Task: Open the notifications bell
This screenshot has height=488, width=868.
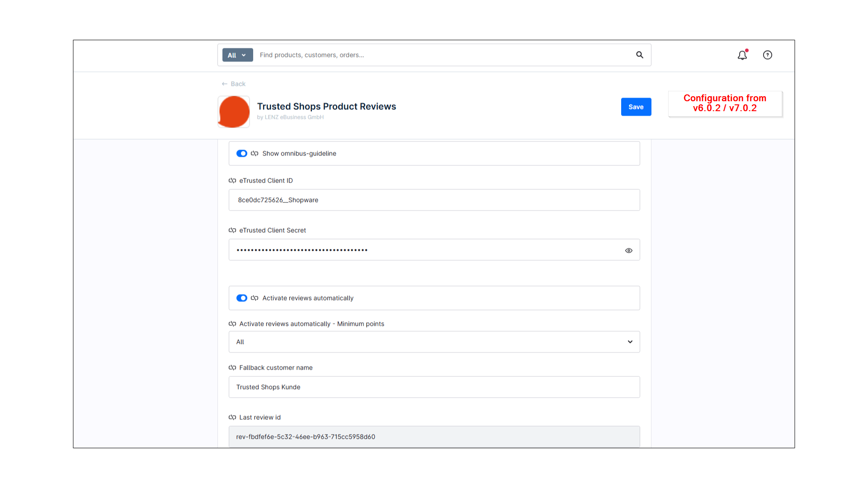Action: (x=742, y=55)
